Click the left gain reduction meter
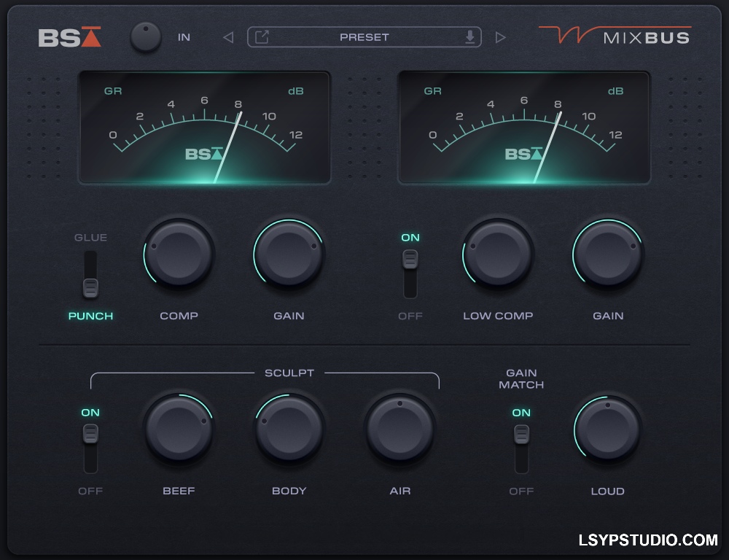The height and width of the screenshot is (560, 729). click(x=205, y=128)
